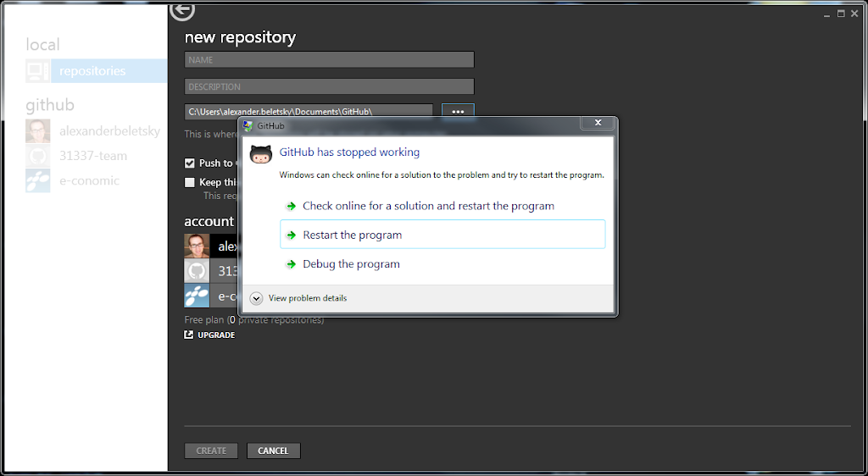
Task: Minimize the GitHub application window
Action: [826, 14]
